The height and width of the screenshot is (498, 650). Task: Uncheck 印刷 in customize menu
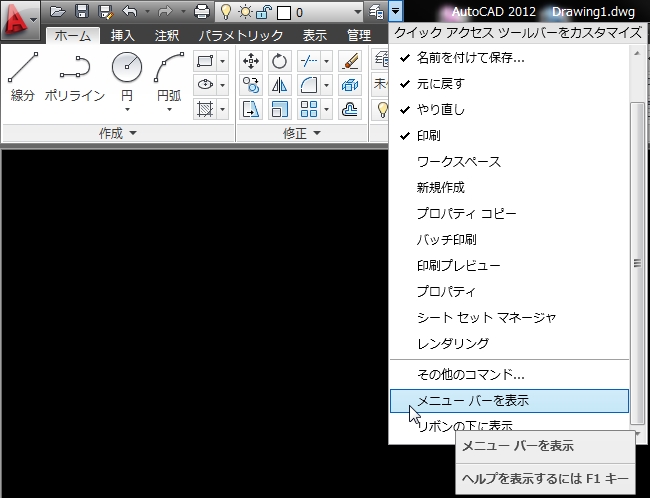click(x=509, y=136)
